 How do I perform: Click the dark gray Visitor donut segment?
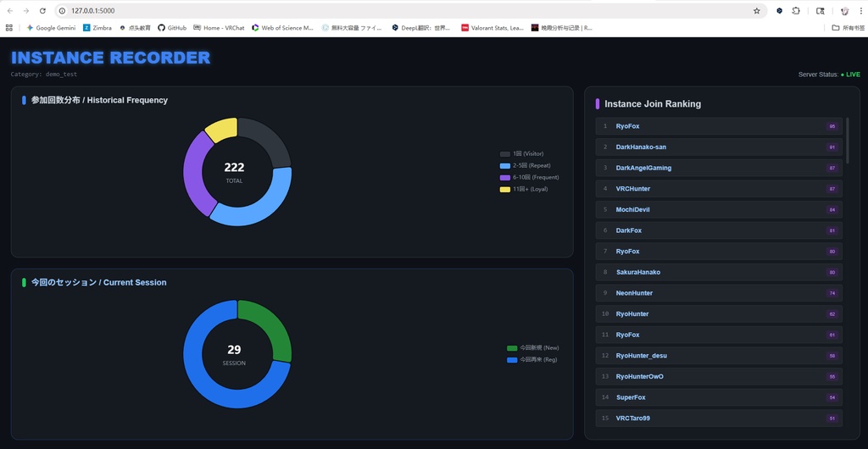tap(270, 141)
